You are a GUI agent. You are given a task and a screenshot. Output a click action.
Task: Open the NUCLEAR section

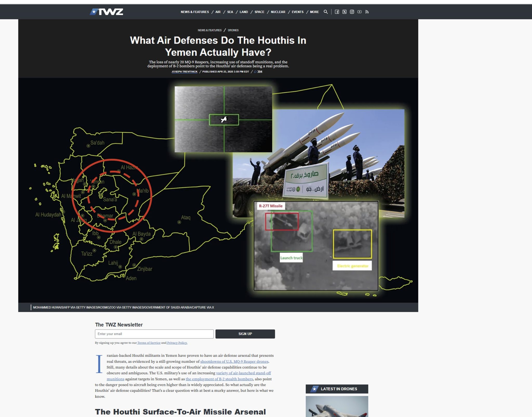point(278,12)
